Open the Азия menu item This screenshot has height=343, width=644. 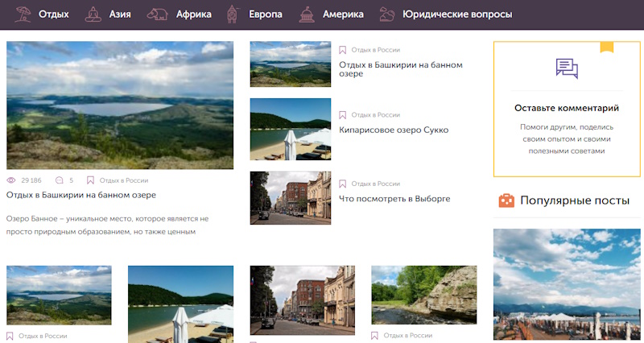[120, 14]
